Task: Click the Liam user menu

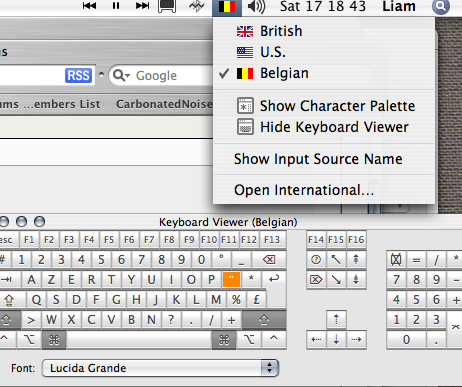Action: click(399, 6)
